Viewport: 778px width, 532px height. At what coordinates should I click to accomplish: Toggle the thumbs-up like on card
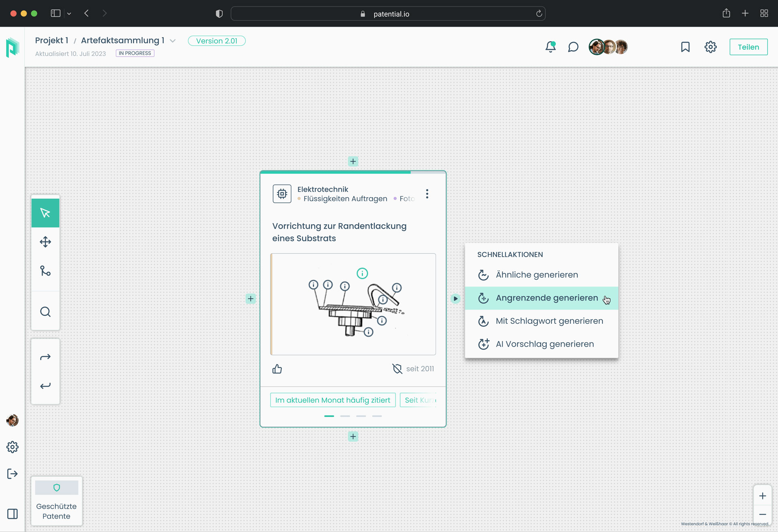point(277,369)
